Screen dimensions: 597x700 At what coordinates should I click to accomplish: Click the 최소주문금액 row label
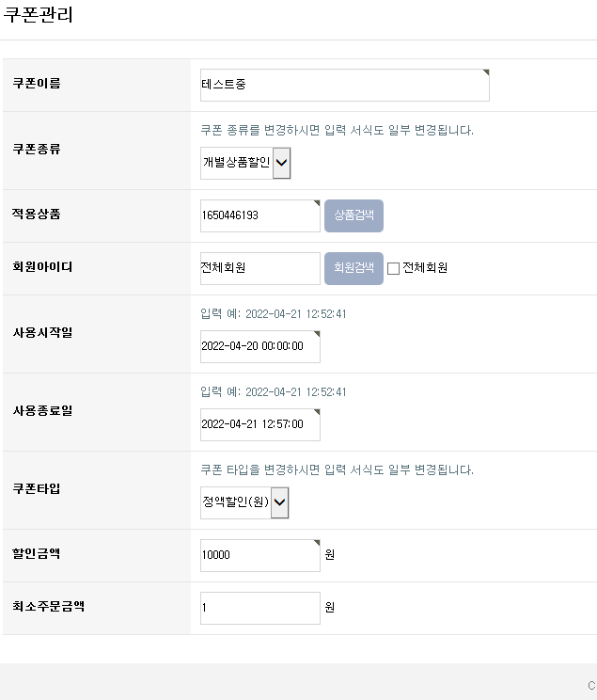click(49, 606)
